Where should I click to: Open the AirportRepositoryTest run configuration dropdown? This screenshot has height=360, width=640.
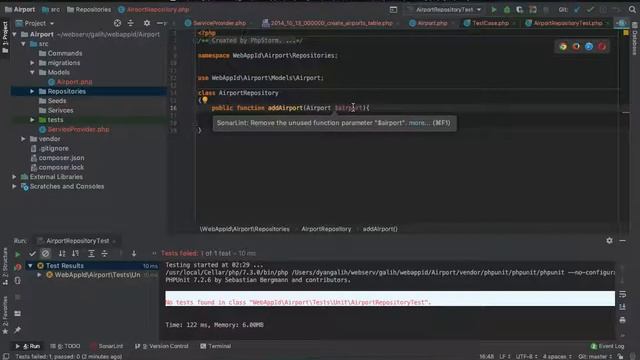444,9
